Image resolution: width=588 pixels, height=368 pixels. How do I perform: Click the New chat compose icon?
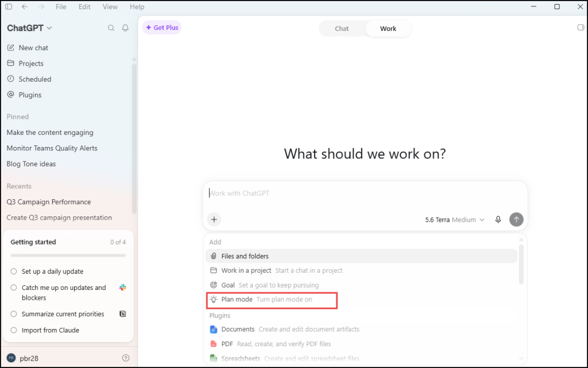pyautogui.click(x=11, y=48)
